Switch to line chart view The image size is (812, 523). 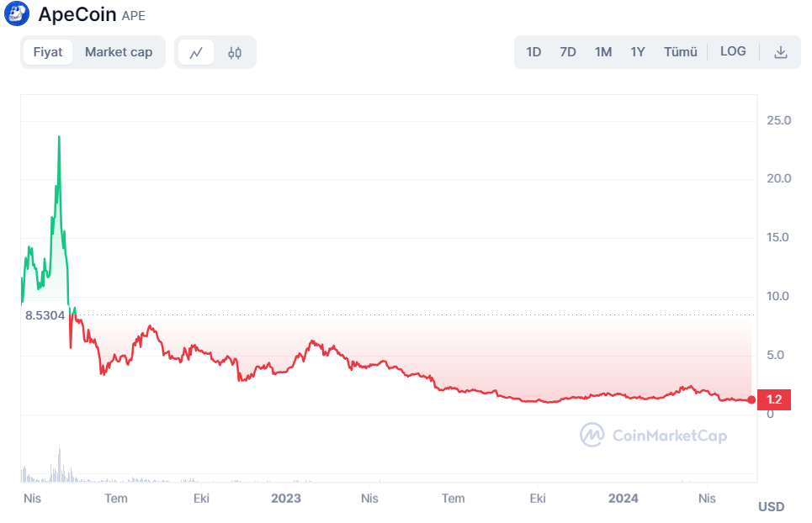pos(196,52)
